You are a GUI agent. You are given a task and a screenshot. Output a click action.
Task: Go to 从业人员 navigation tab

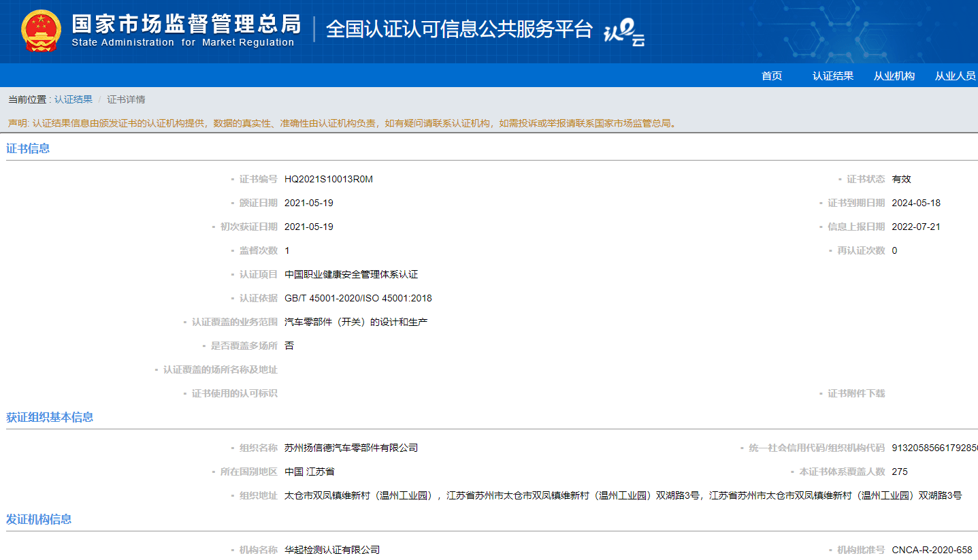click(956, 76)
